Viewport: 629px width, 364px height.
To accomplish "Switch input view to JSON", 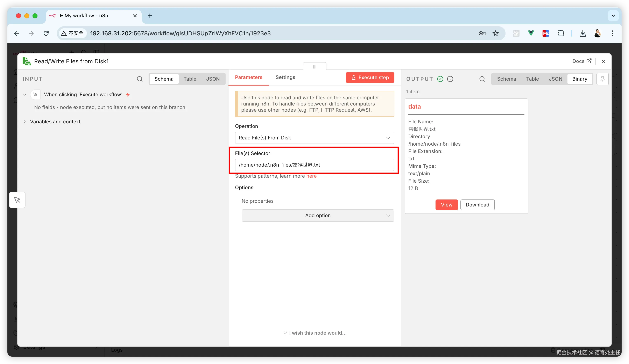I will tap(213, 79).
